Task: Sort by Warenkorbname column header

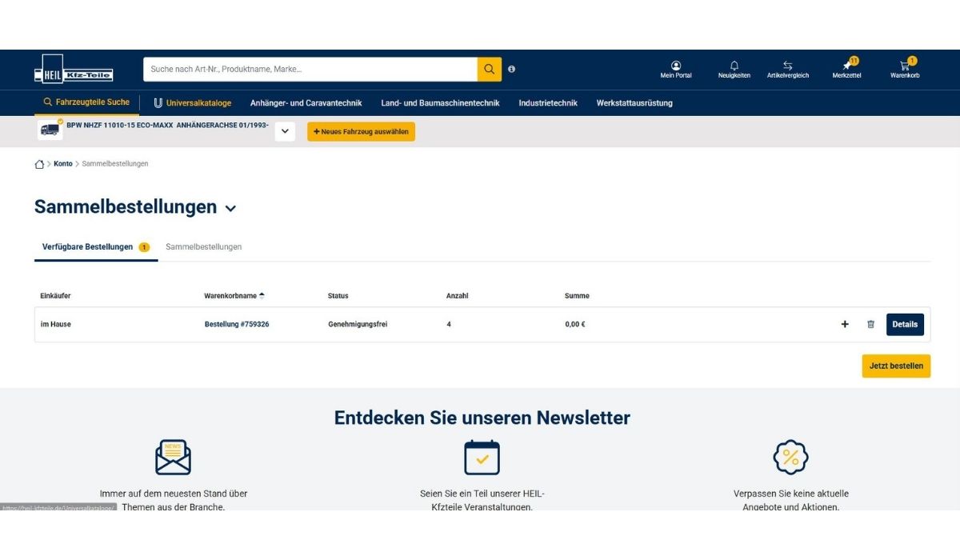Action: pyautogui.click(x=230, y=296)
